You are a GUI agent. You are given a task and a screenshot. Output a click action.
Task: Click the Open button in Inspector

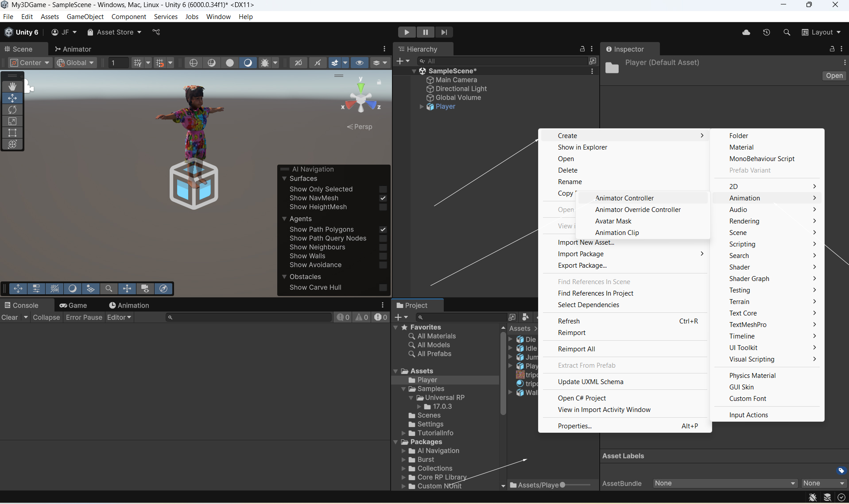tap(834, 76)
